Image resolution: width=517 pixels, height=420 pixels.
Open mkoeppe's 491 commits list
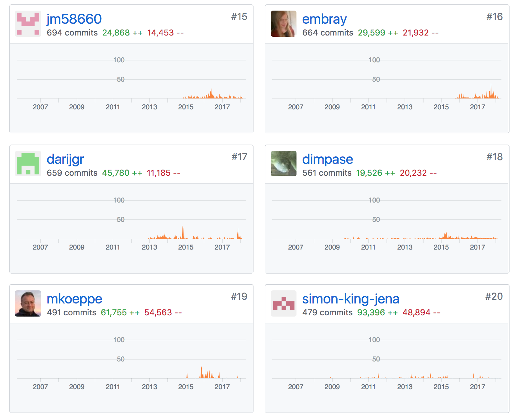(72, 313)
